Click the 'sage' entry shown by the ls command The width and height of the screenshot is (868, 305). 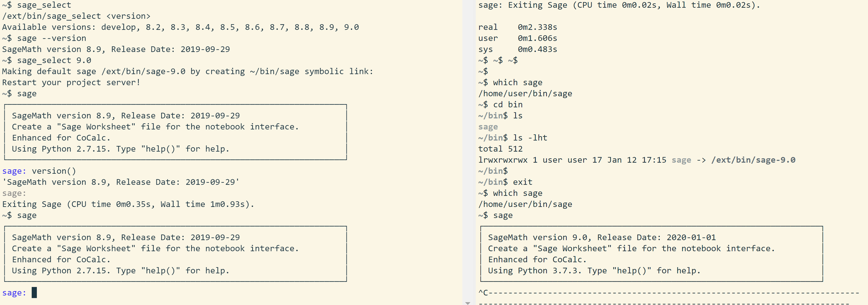[x=488, y=127]
